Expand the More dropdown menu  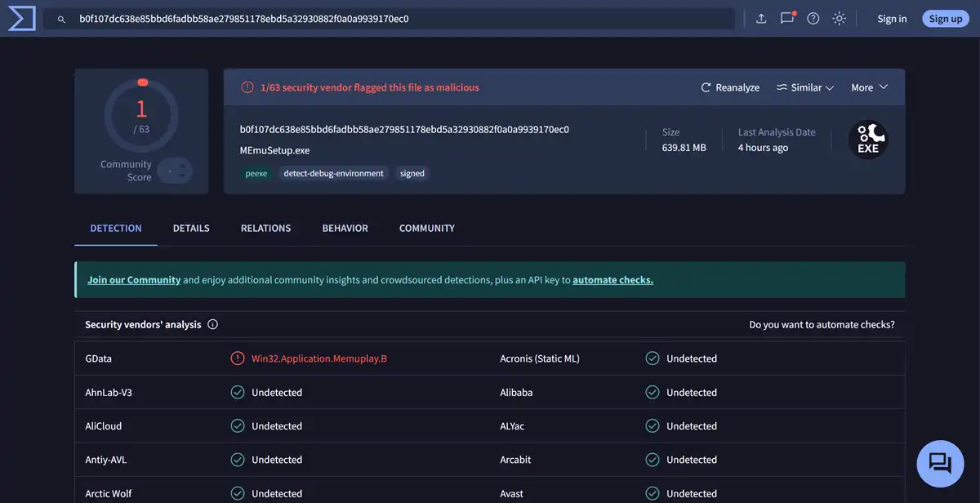point(869,87)
